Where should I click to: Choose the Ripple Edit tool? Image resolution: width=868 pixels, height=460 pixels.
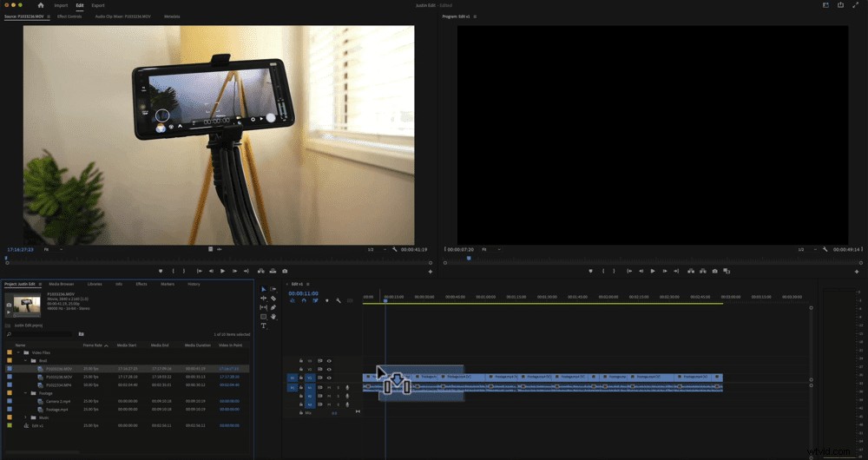[264, 299]
